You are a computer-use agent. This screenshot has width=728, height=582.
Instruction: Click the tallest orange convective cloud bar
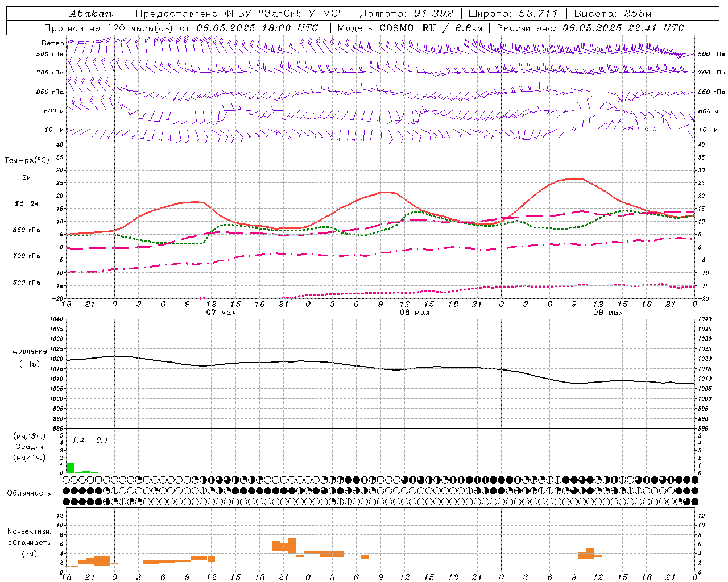click(x=292, y=546)
